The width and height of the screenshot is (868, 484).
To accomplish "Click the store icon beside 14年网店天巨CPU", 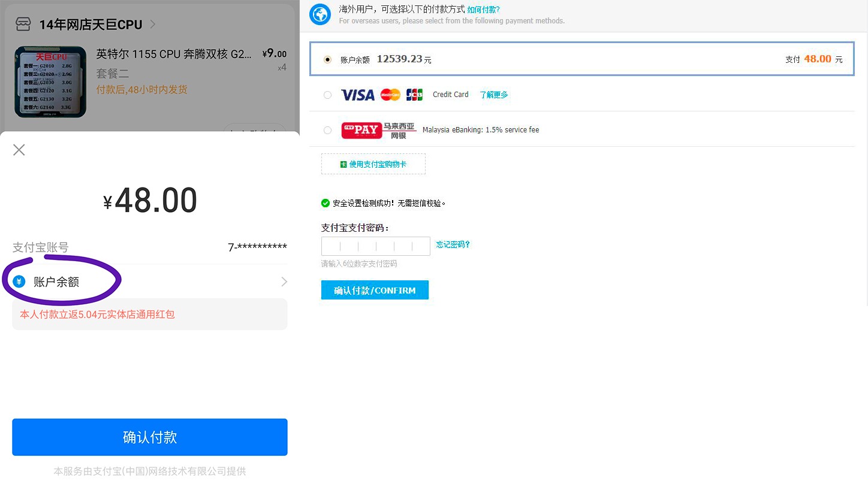I will 23,24.
